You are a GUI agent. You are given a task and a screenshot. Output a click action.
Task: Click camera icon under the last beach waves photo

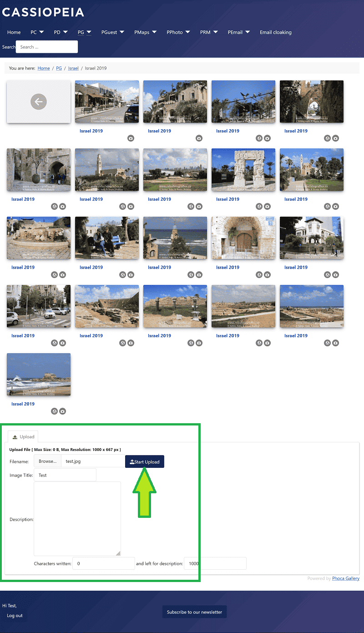pyautogui.click(x=62, y=411)
